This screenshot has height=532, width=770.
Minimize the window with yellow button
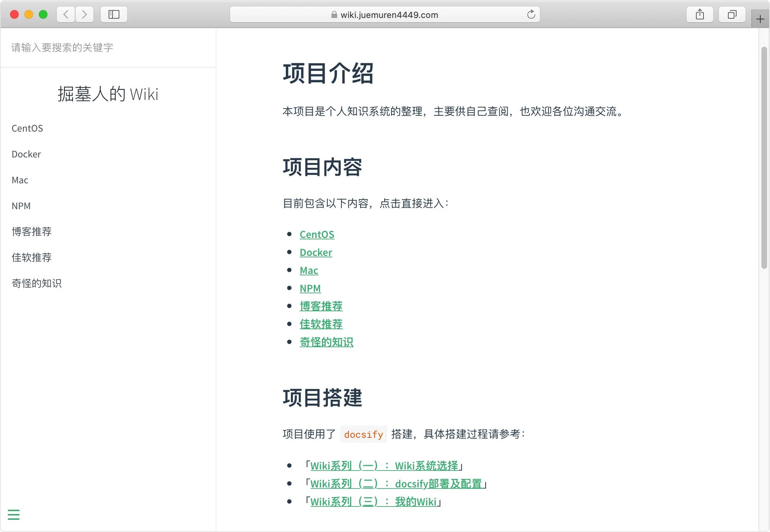29,14
